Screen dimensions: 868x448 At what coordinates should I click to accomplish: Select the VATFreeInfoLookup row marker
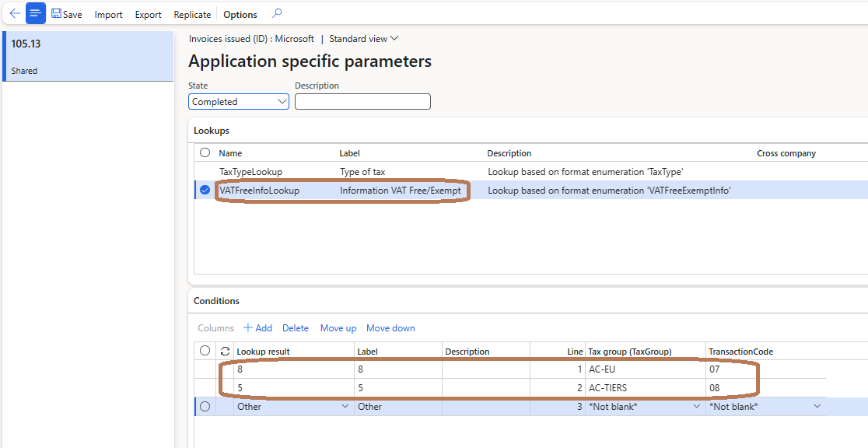tap(204, 190)
